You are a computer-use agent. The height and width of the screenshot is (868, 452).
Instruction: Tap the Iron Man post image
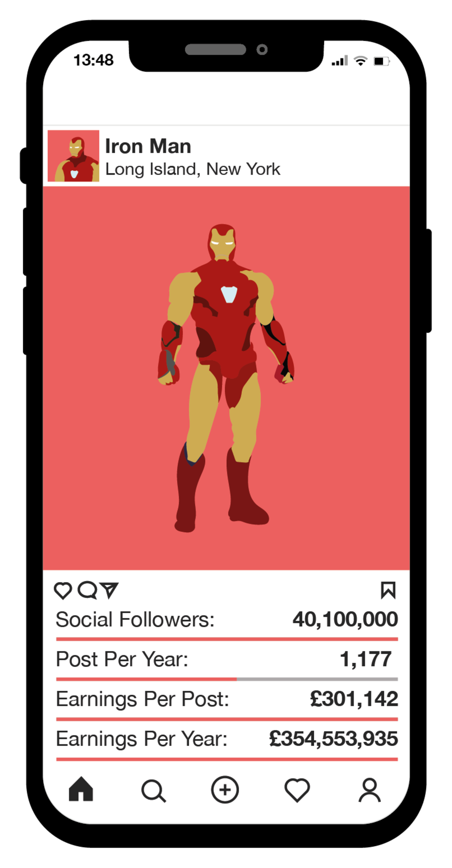point(226,378)
